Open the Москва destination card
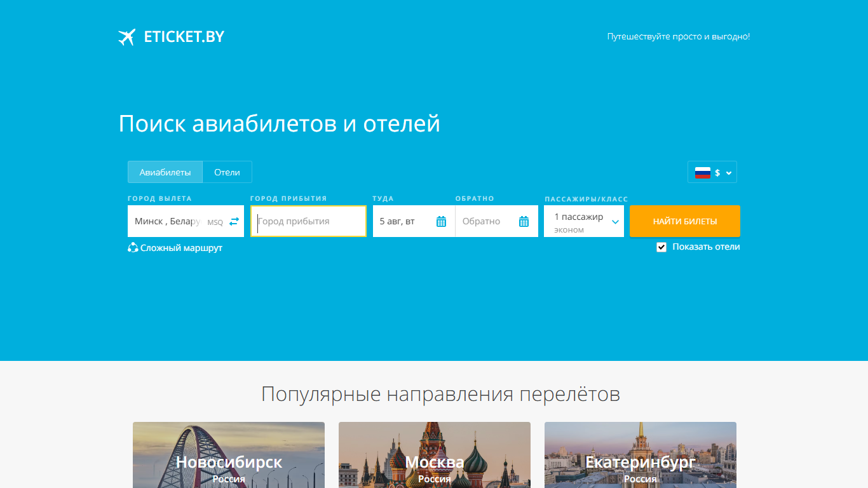The height and width of the screenshot is (488, 868). (x=435, y=455)
